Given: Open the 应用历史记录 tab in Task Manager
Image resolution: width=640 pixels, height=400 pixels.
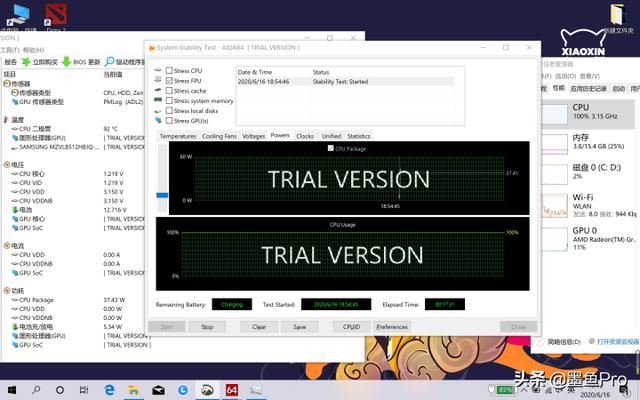Looking at the screenshot, I should pyautogui.click(x=588, y=88).
